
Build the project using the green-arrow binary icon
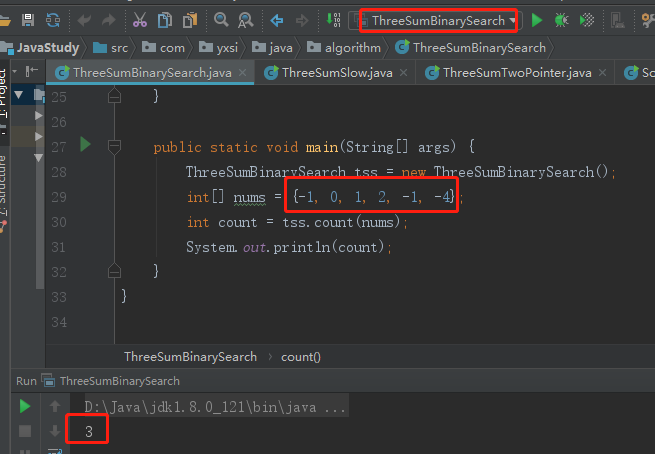click(333, 20)
